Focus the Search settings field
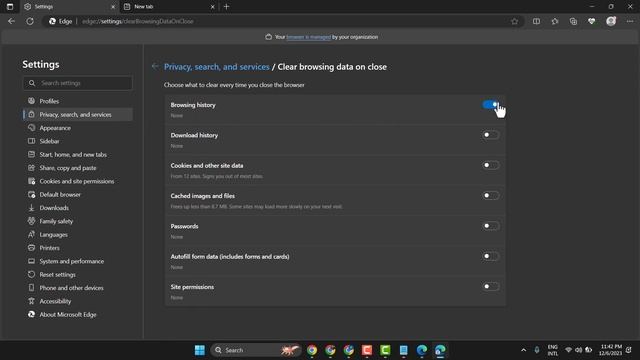 point(78,83)
